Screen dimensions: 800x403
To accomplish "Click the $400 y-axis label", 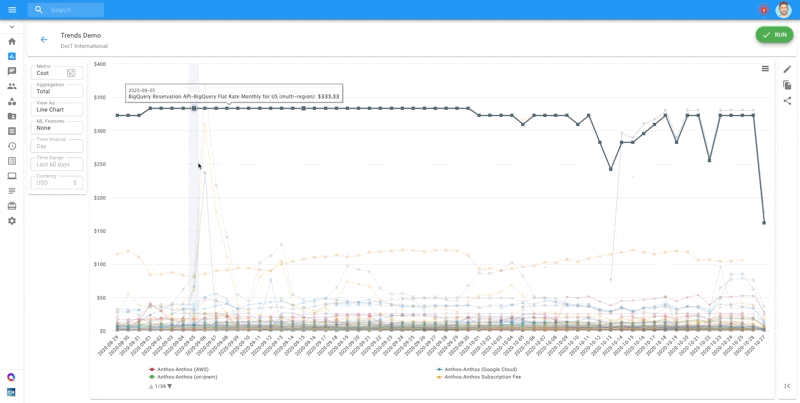I will [100, 64].
